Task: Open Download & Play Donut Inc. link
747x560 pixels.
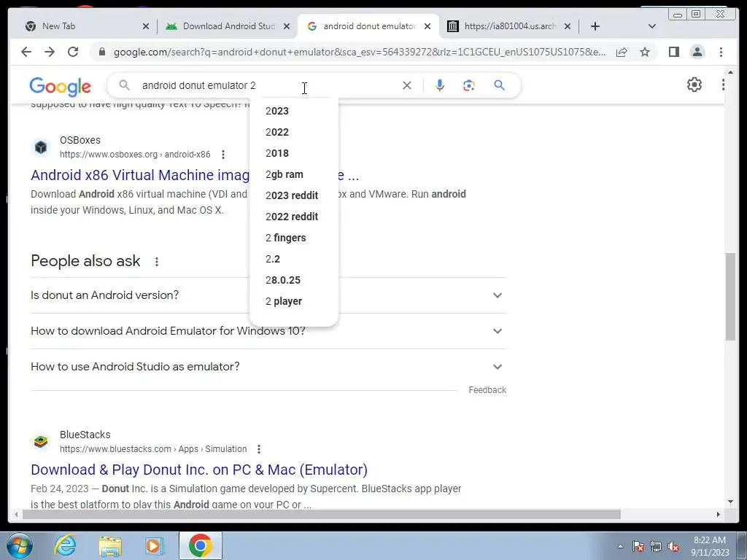Action: [x=199, y=470]
